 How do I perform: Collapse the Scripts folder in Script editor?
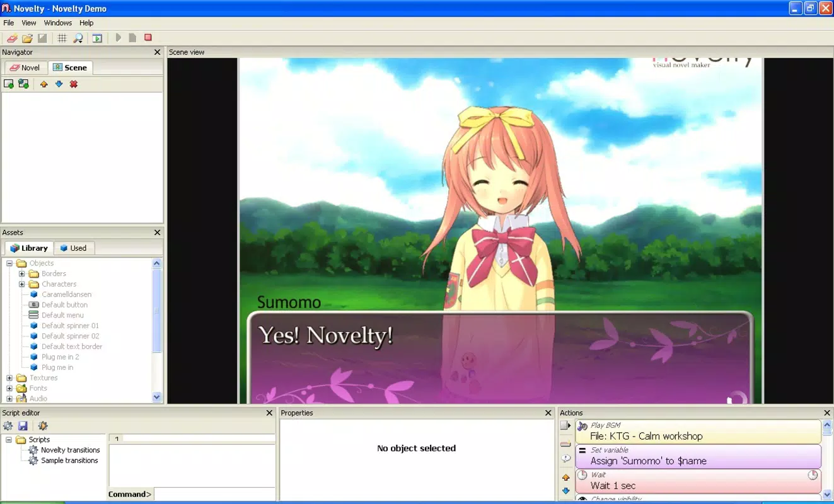9,440
